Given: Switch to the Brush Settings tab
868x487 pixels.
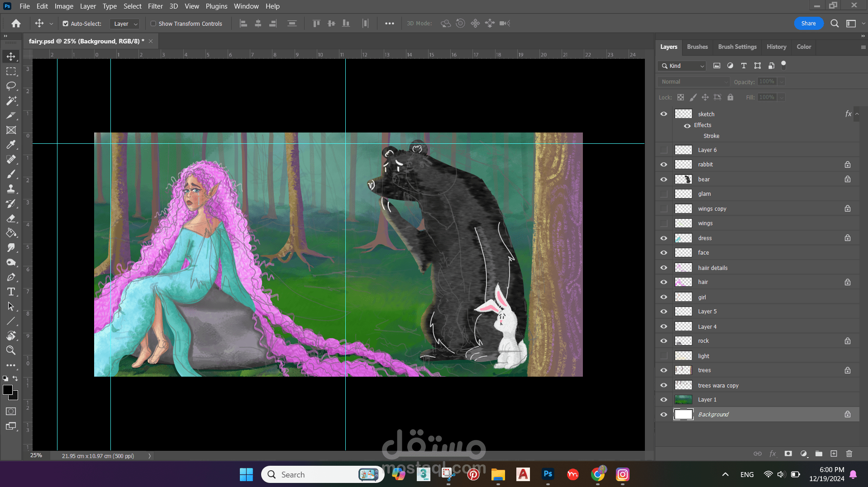Looking at the screenshot, I should click(737, 47).
